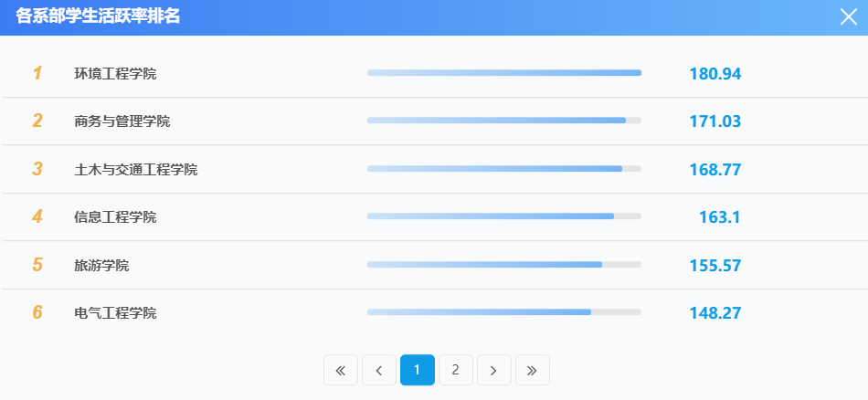
Task: Click the 163.1 activity value
Action: pyautogui.click(x=718, y=216)
